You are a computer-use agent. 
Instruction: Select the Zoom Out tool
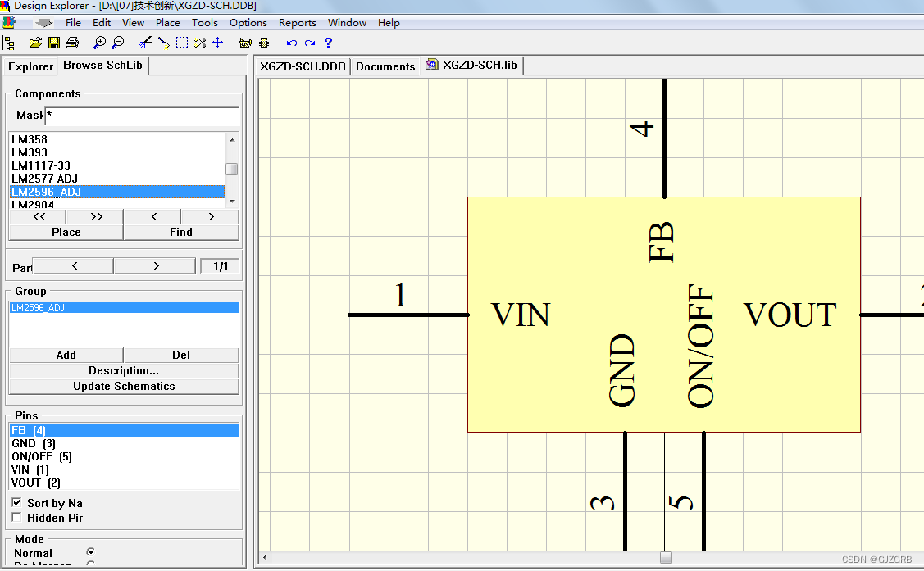[118, 43]
